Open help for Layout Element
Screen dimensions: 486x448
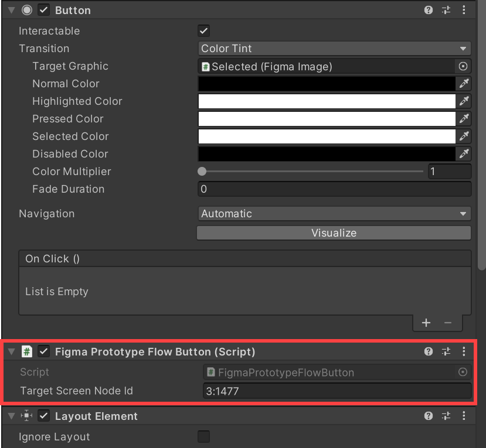pos(429,416)
